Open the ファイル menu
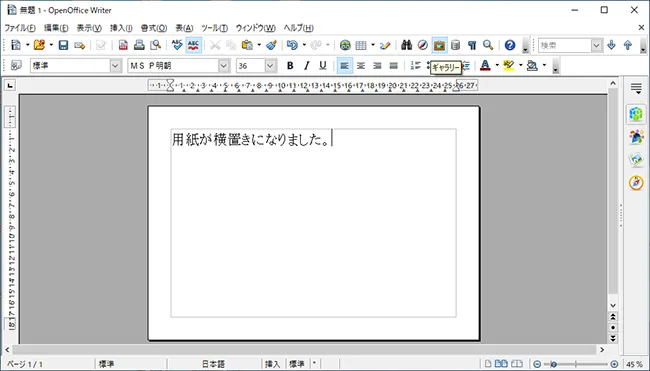The height and width of the screenshot is (371, 650). coord(20,28)
